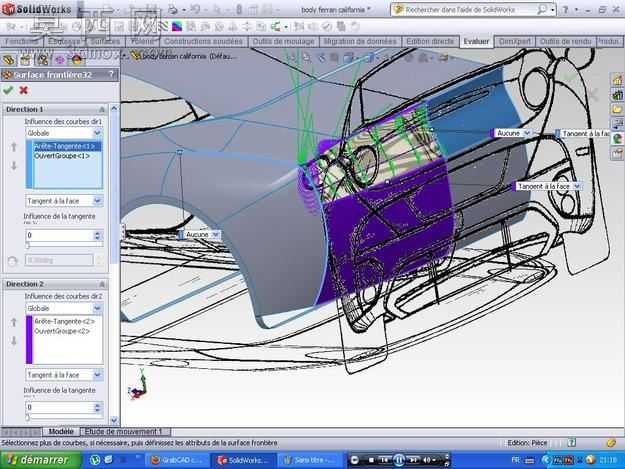Switch to the Evaluer tab
This screenshot has width=625, height=469.
pyautogui.click(x=476, y=41)
